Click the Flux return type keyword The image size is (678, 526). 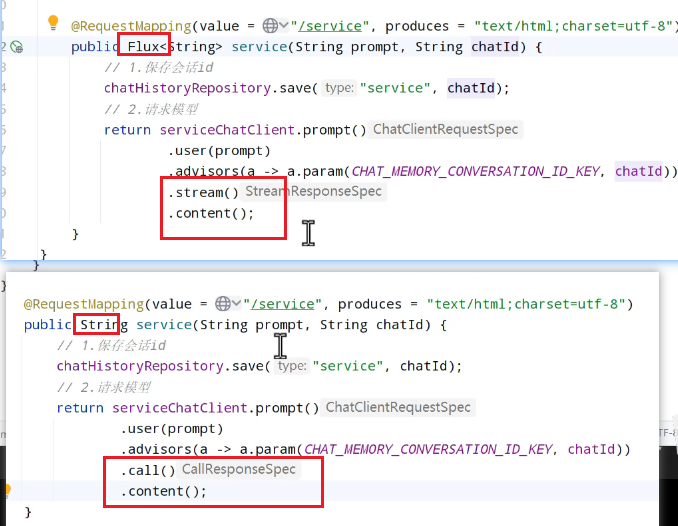144,46
